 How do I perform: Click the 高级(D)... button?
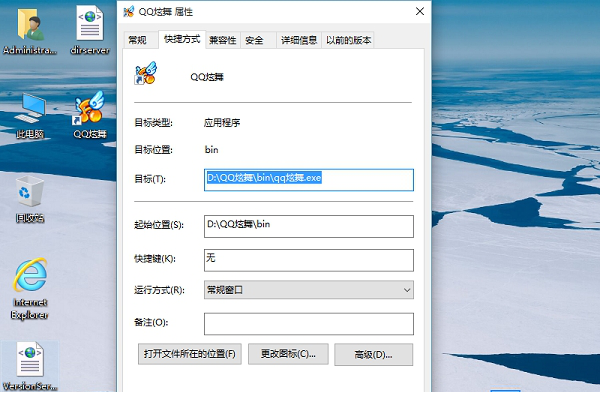[373, 355]
